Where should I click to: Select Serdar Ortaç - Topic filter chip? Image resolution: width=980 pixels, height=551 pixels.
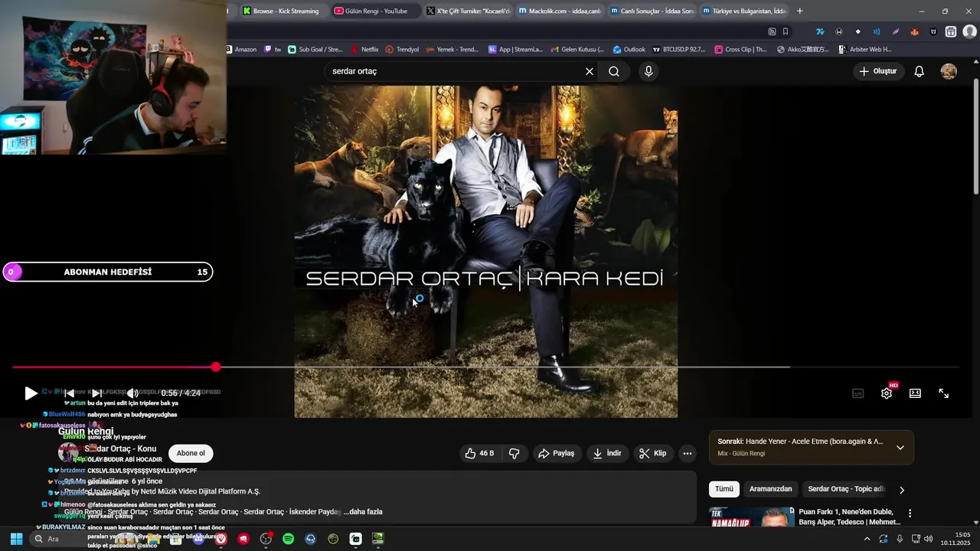[x=844, y=489]
